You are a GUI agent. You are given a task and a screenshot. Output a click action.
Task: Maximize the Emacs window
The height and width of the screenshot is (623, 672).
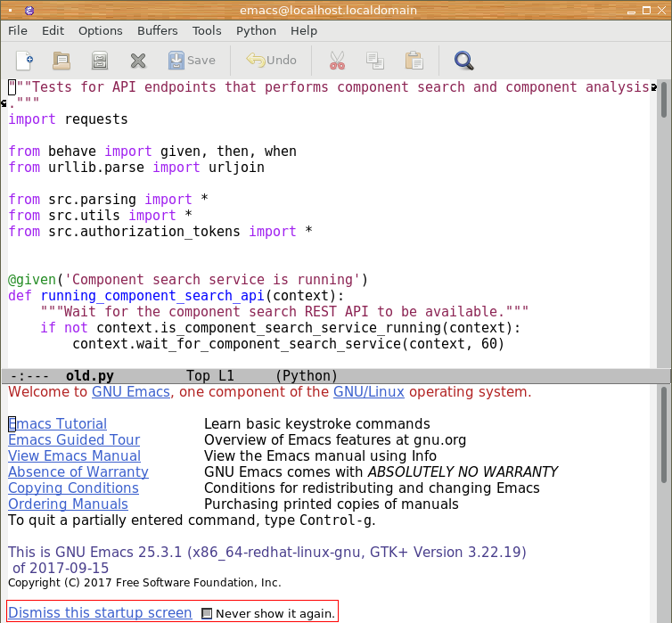[646, 11]
